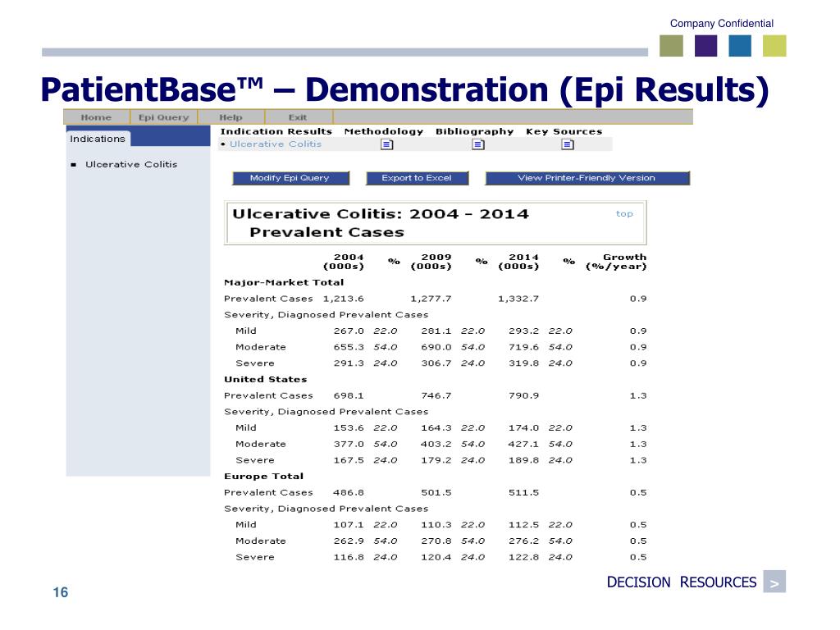Screen dimensions: 840x630
Task: Click the 270.8 moderate cases value
Action: [436, 541]
